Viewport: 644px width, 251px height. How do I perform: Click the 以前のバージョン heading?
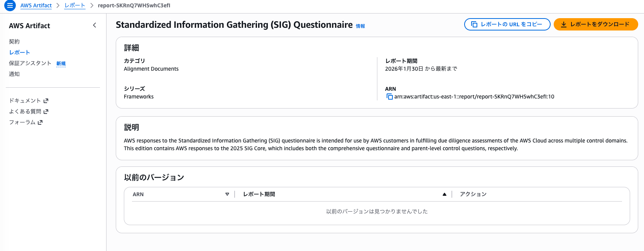tap(154, 177)
